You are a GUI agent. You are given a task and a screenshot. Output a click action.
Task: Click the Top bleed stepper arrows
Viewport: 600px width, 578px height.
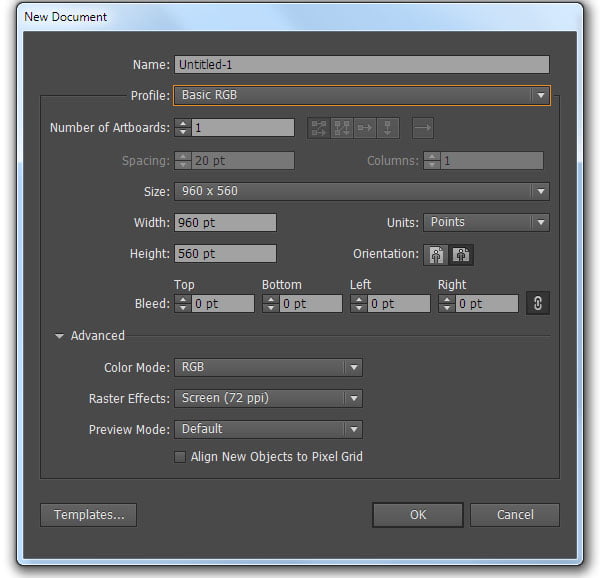(x=183, y=304)
